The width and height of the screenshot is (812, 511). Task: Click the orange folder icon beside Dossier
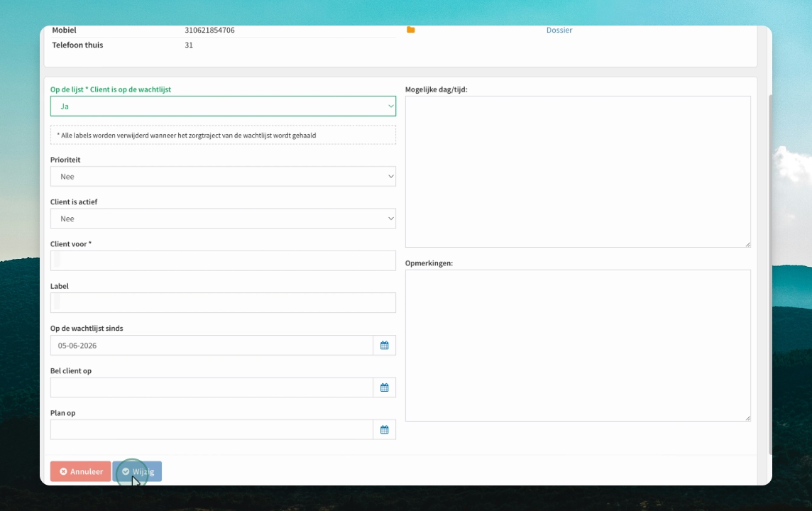pyautogui.click(x=411, y=30)
